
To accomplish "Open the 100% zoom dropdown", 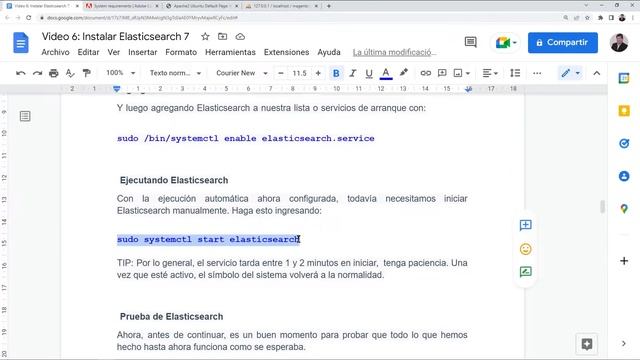I will [120, 73].
